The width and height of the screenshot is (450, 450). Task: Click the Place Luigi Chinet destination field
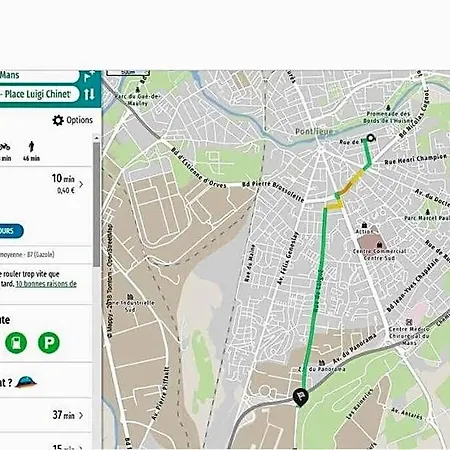click(40, 94)
